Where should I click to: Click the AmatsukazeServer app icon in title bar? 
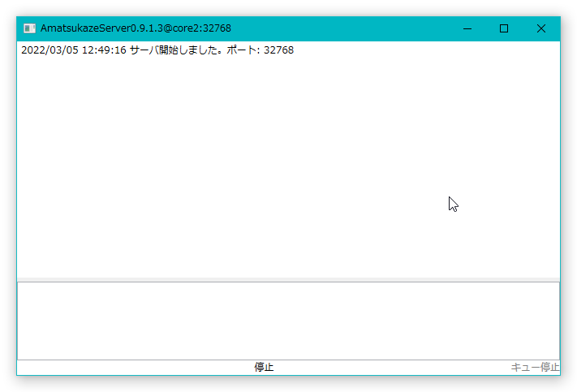[x=29, y=28]
